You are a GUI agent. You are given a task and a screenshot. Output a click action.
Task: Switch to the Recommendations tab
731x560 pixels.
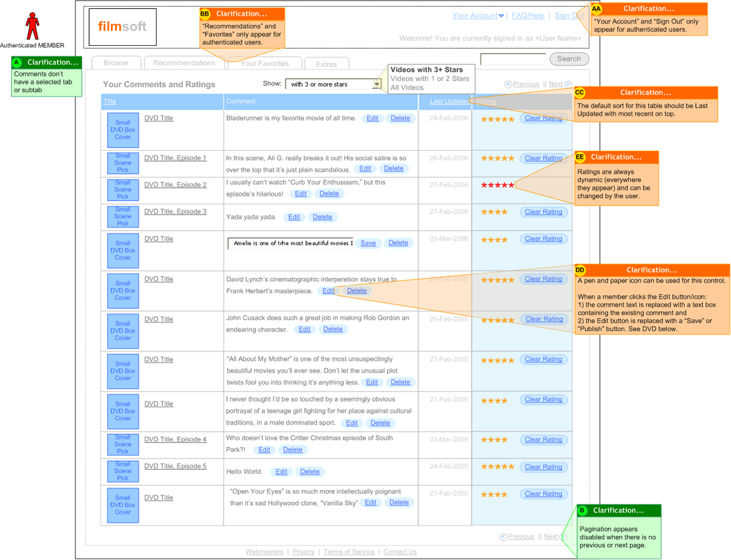(184, 63)
